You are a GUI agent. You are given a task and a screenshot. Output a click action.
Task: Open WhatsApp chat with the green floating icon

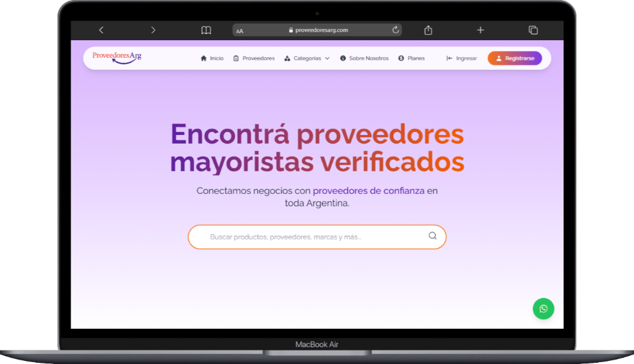(544, 308)
